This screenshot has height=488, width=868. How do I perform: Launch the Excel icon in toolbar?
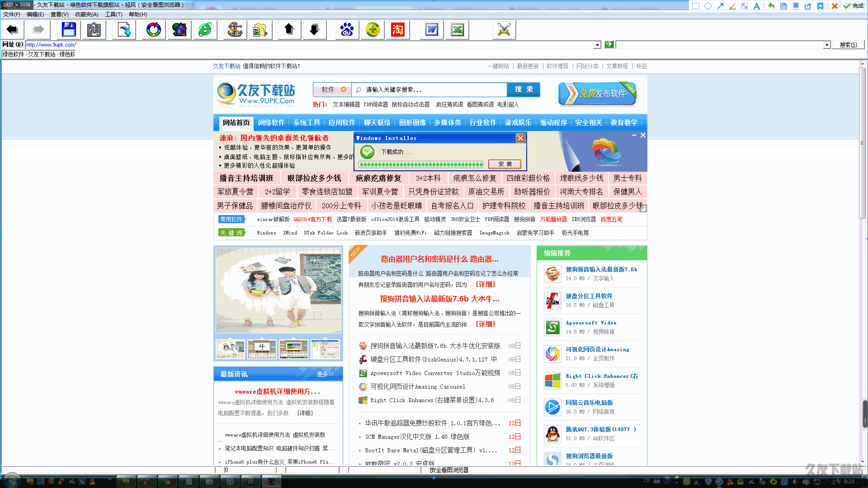(458, 30)
